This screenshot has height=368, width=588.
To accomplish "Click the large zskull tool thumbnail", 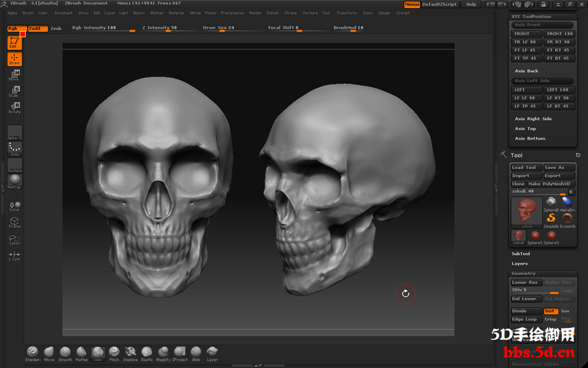I will pyautogui.click(x=527, y=212).
